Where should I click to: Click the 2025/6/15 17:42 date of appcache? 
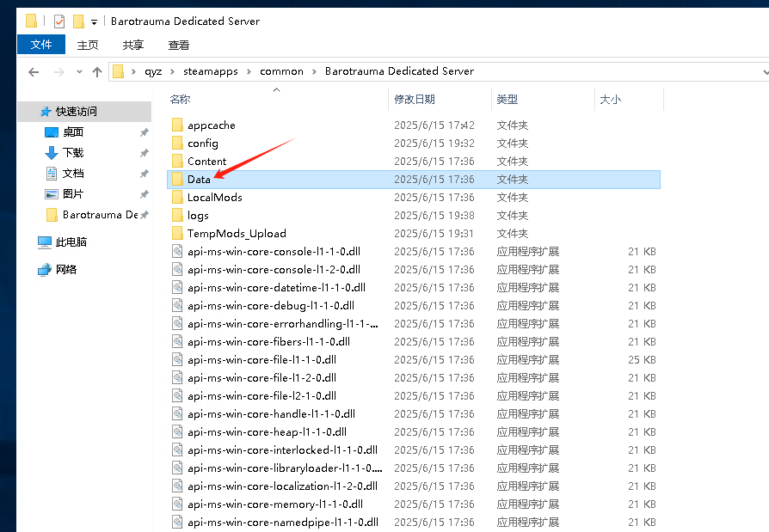[434, 125]
